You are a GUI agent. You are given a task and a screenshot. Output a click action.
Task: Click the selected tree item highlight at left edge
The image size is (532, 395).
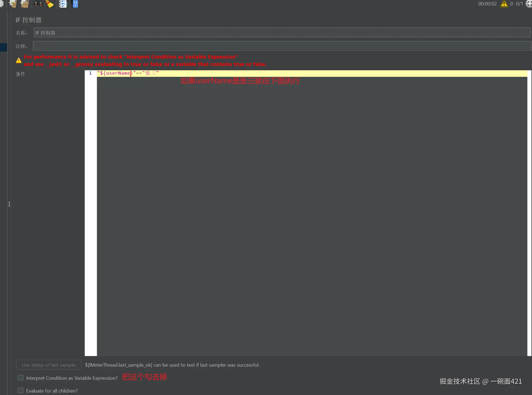pyautogui.click(x=3, y=47)
